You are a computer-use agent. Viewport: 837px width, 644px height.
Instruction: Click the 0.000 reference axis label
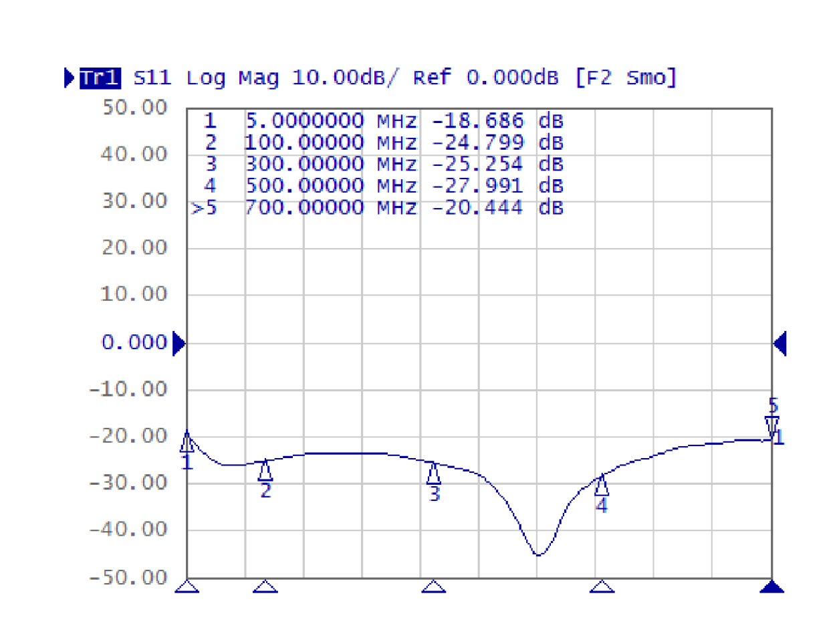[x=134, y=342]
